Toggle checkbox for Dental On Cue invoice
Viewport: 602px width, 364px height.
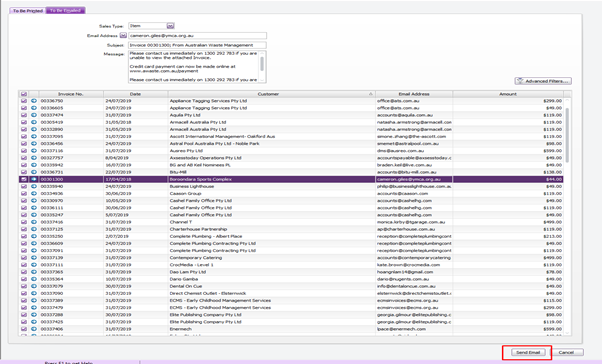(x=24, y=286)
